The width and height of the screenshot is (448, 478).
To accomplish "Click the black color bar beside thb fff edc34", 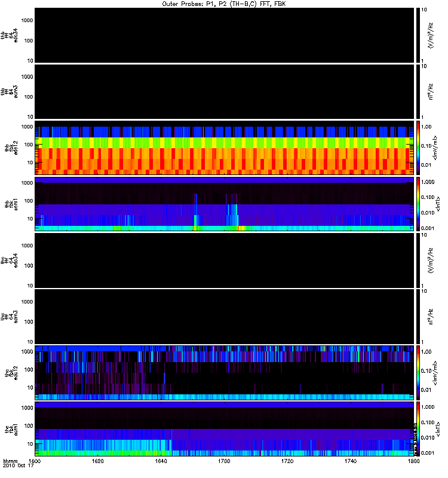I will pyautogui.click(x=418, y=35).
